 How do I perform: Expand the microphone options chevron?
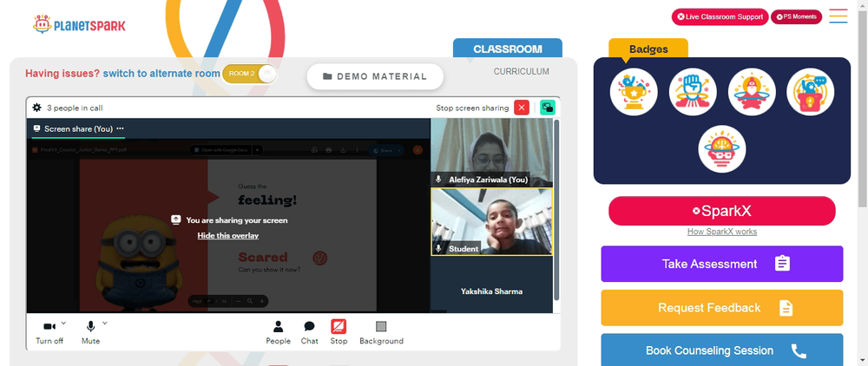point(105,323)
